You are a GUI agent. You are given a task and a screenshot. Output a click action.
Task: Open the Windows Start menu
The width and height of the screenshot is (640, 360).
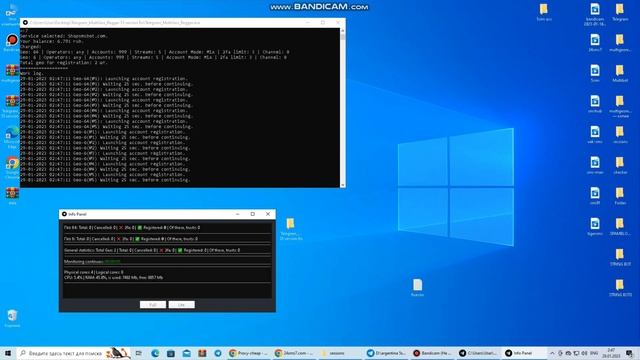[x=8, y=353]
